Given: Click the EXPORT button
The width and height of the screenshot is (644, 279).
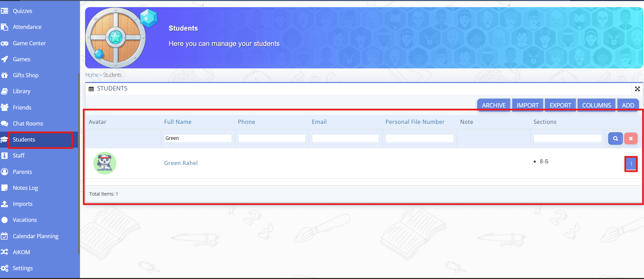Looking at the screenshot, I should (x=560, y=105).
